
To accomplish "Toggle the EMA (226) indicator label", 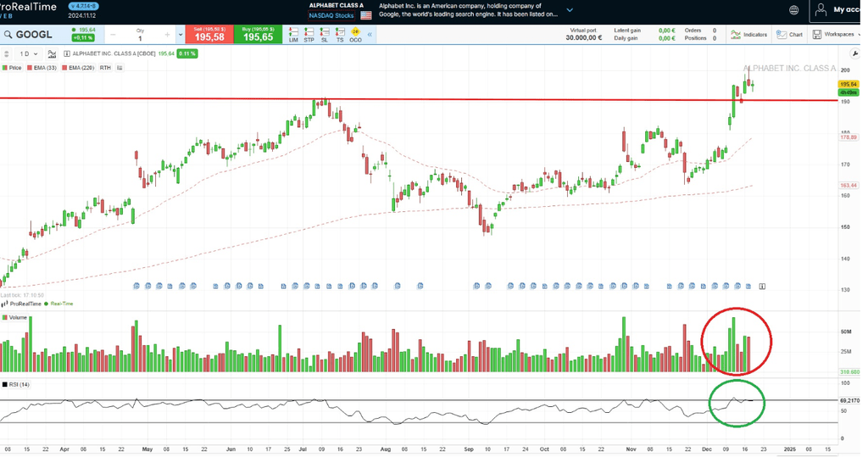I will coord(80,67).
